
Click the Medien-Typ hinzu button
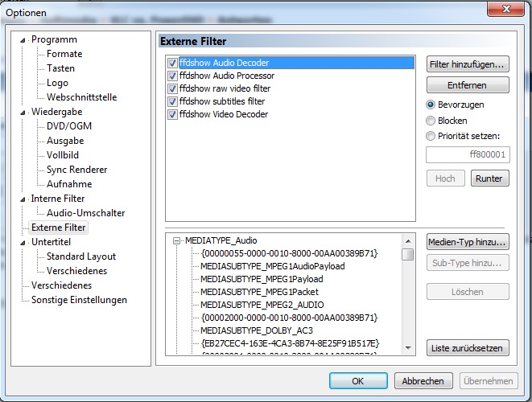(468, 242)
